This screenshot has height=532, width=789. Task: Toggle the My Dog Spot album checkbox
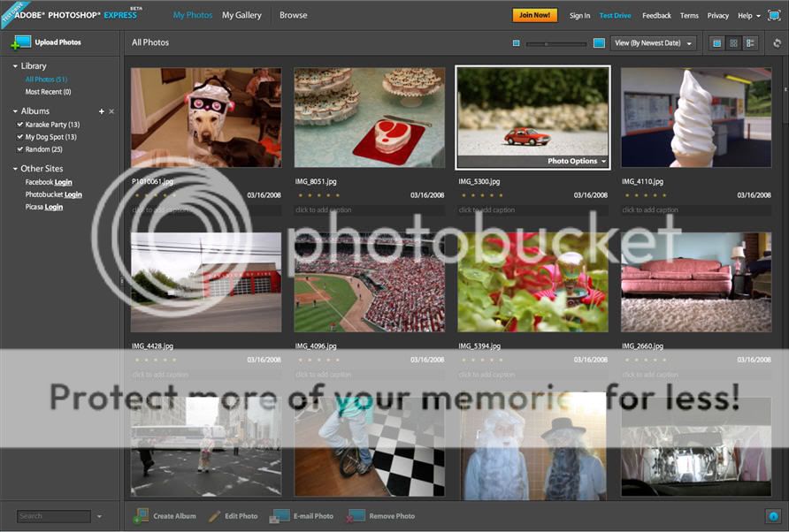[19, 137]
